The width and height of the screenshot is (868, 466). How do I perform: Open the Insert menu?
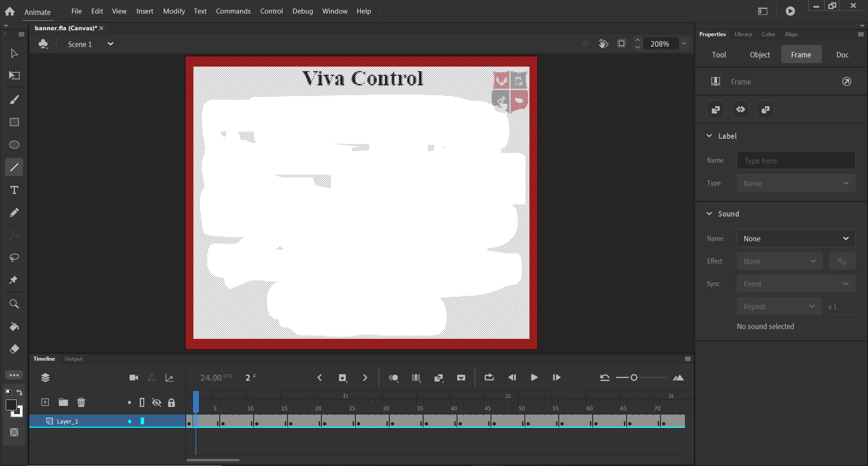(145, 11)
